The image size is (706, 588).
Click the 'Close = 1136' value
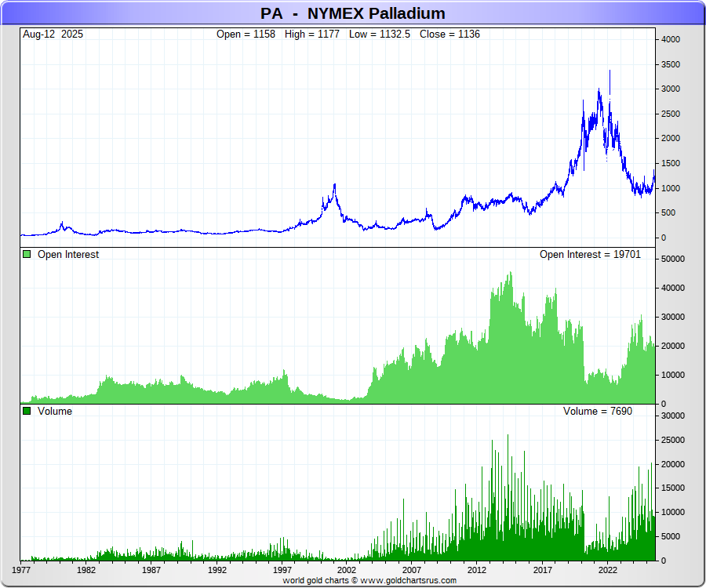pyautogui.click(x=449, y=34)
